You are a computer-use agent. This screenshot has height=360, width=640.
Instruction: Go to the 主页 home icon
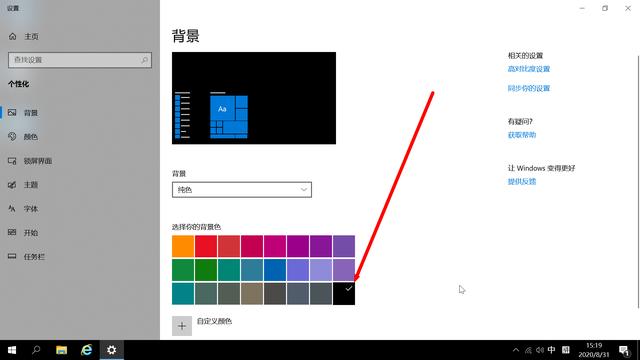[x=12, y=36]
